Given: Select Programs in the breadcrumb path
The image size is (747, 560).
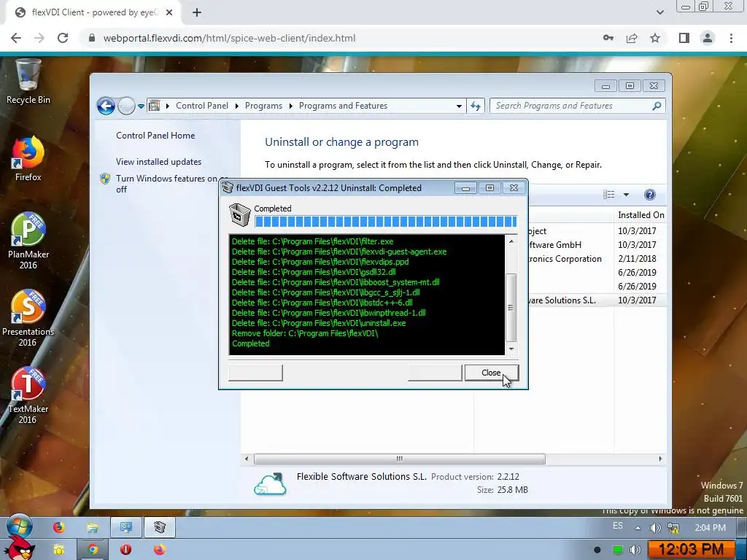Looking at the screenshot, I should point(263,106).
